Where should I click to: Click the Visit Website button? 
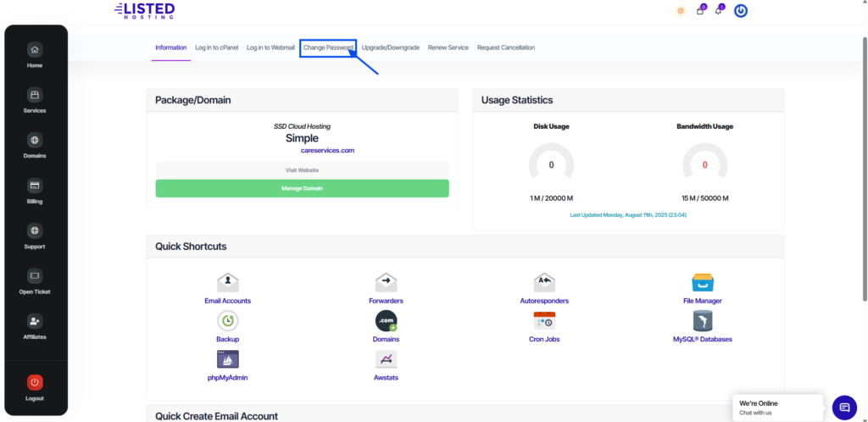tap(302, 169)
